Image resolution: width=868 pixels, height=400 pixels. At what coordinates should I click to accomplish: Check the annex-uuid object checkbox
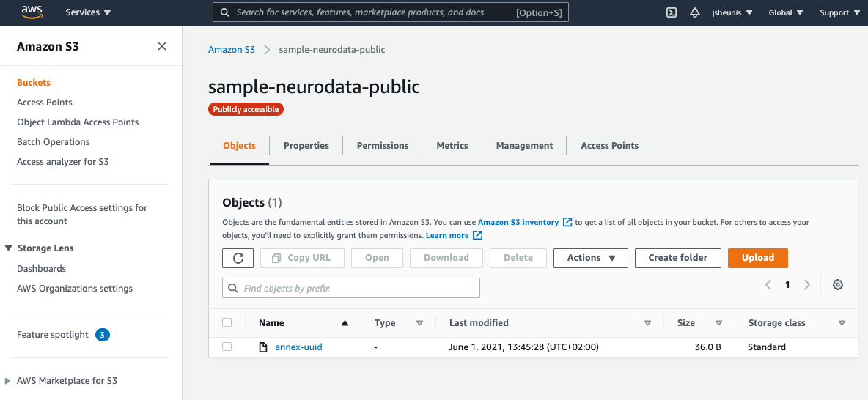coord(227,347)
